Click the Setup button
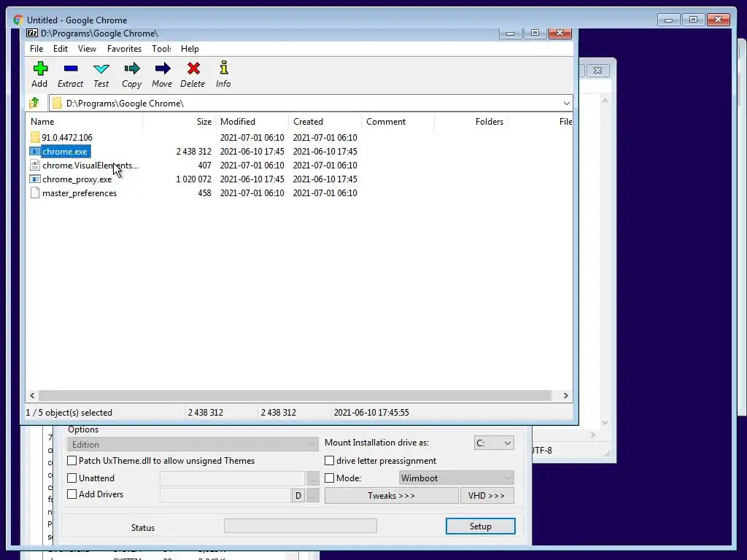 click(x=480, y=526)
